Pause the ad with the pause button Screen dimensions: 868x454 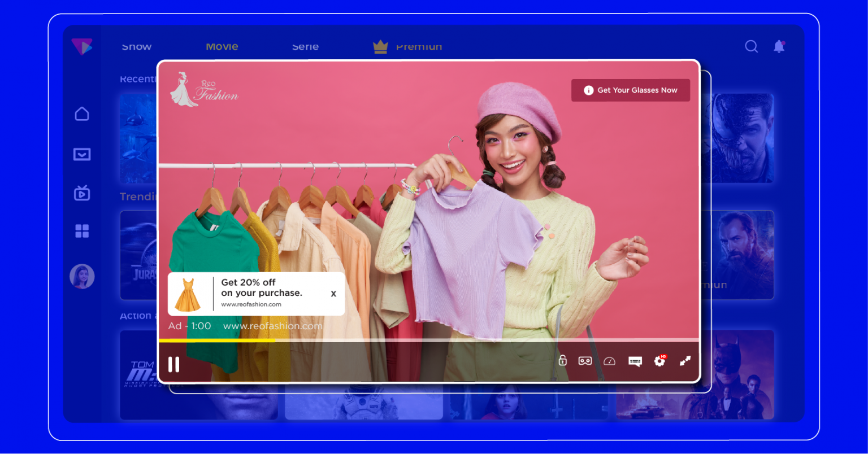click(173, 364)
